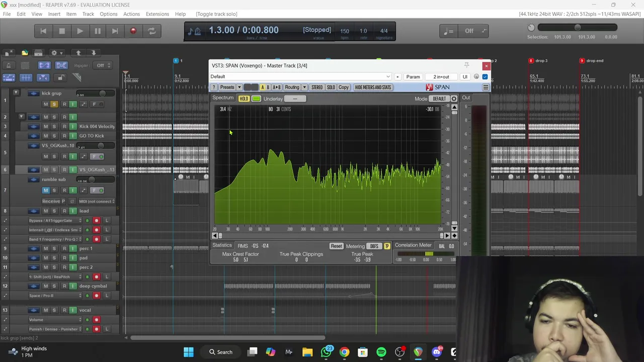Go to the project start in the transport bar
The width and height of the screenshot is (644, 362).
43,31
